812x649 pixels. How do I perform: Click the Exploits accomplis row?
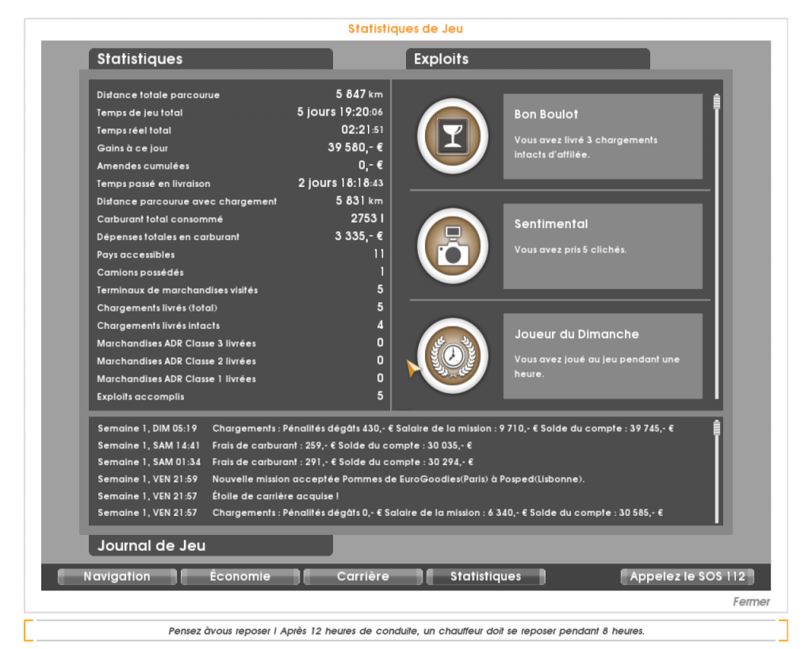pos(239,396)
